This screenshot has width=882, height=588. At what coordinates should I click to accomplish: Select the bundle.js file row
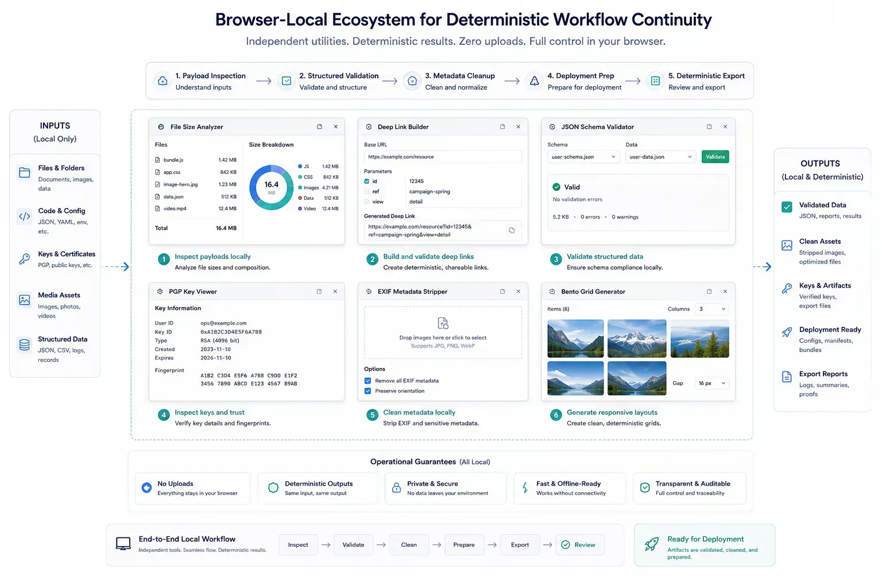coord(196,160)
